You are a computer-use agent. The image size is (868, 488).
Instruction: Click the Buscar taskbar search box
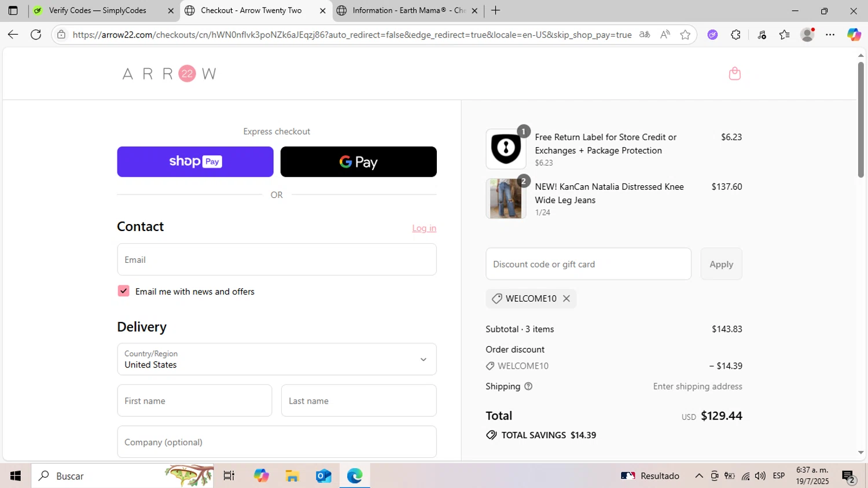(122, 476)
